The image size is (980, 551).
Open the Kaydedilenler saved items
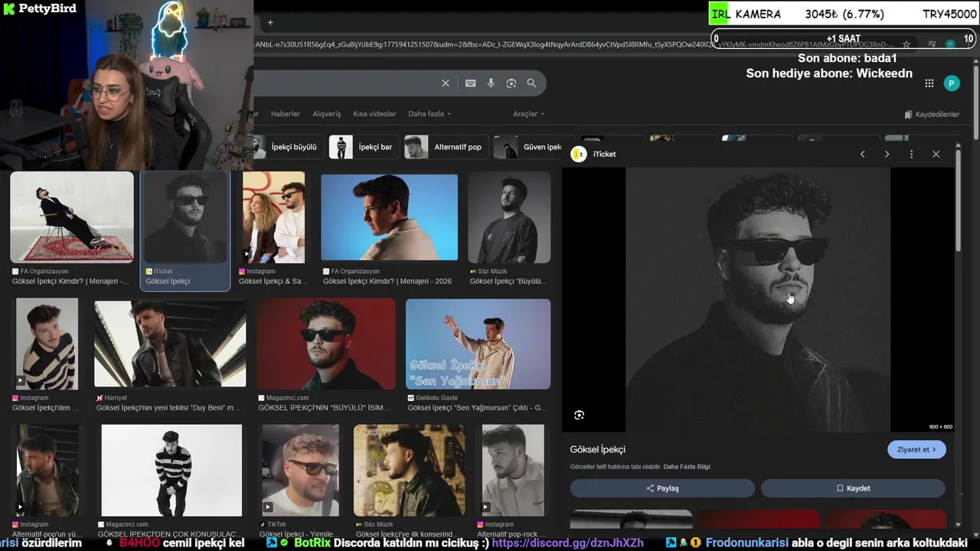click(931, 114)
